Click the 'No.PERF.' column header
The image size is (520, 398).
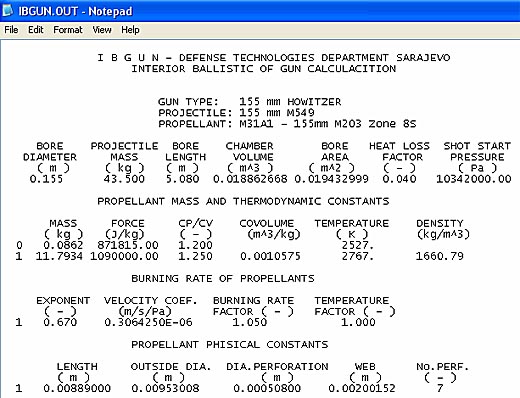442,367
